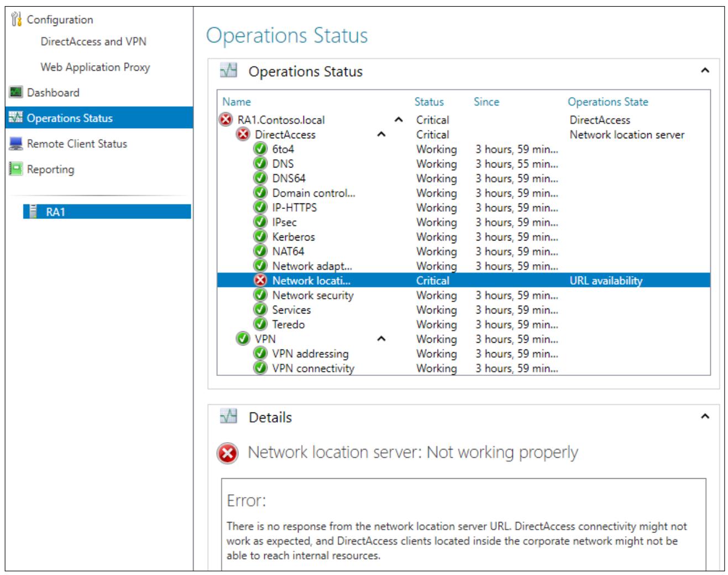Select the DNS component row
728x575 pixels.
click(x=463, y=164)
